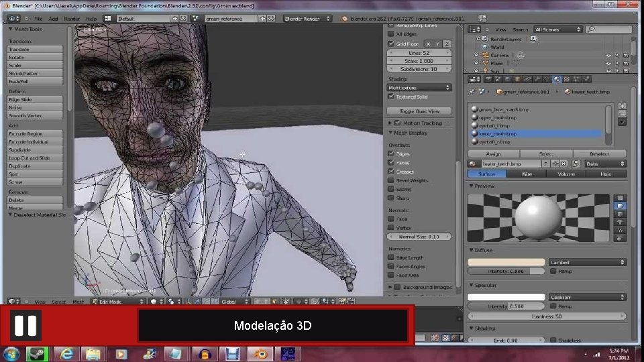Open the Multitexture shading dropdown
Viewport: 644px width, 362px height.
419,87
